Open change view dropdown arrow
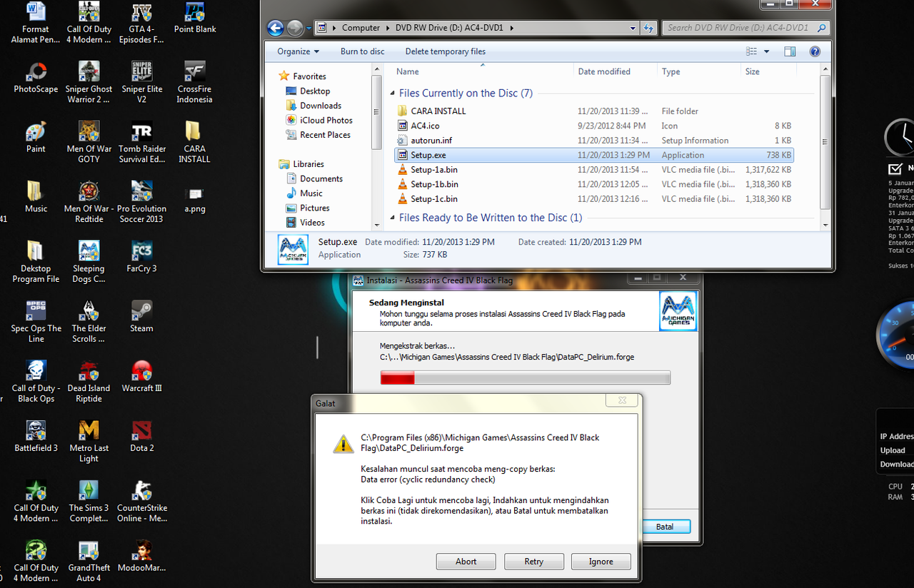This screenshot has height=588, width=914. (767, 51)
